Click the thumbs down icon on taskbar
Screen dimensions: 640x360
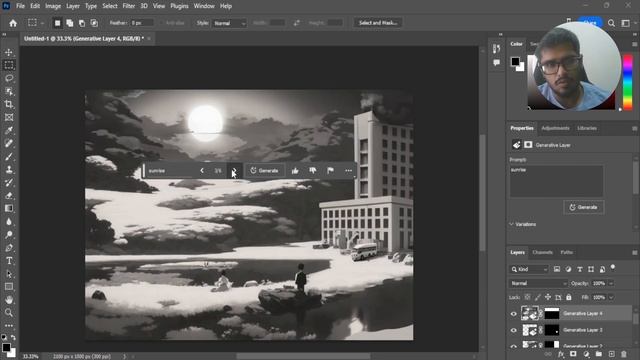click(x=313, y=171)
